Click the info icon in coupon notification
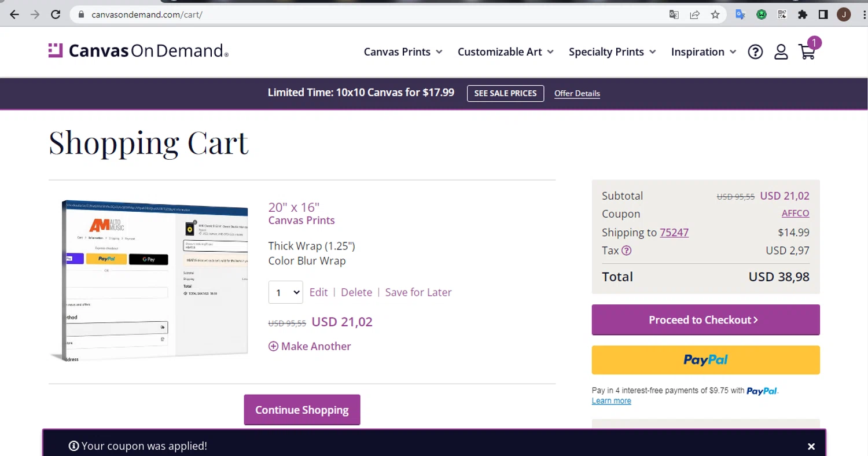This screenshot has height=456, width=868. tap(73, 446)
